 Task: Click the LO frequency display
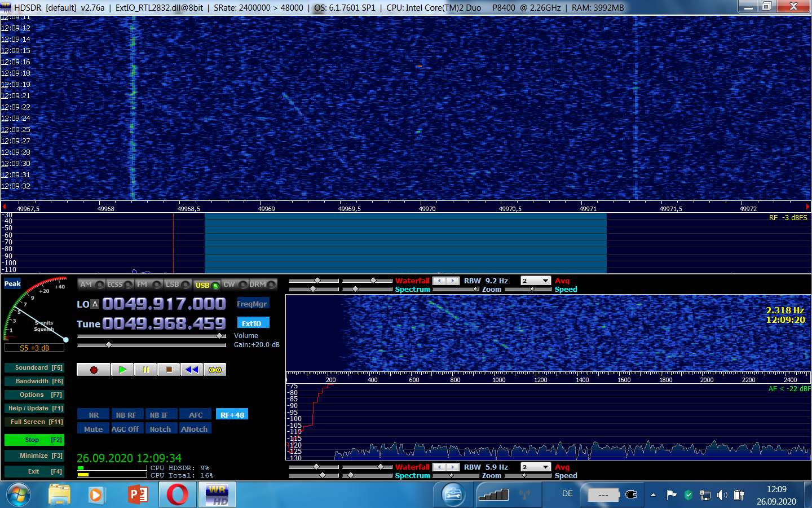click(164, 304)
